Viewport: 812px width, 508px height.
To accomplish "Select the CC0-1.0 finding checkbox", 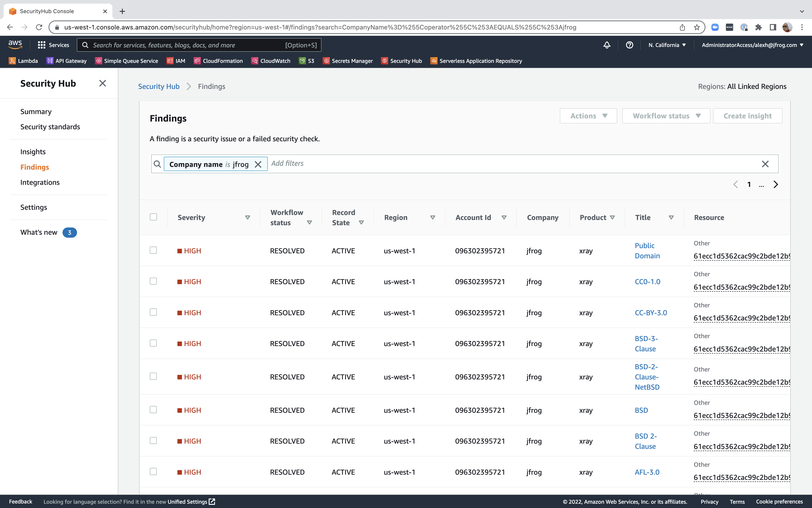I will (153, 281).
